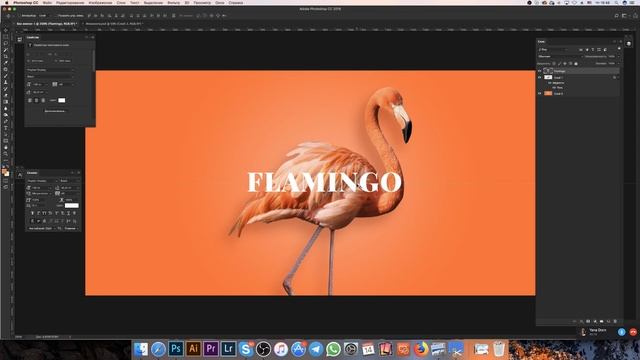Image resolution: width=640 pixels, height=360 pixels.
Task: Toggle faux bold in Character panel
Action: click(x=32, y=213)
